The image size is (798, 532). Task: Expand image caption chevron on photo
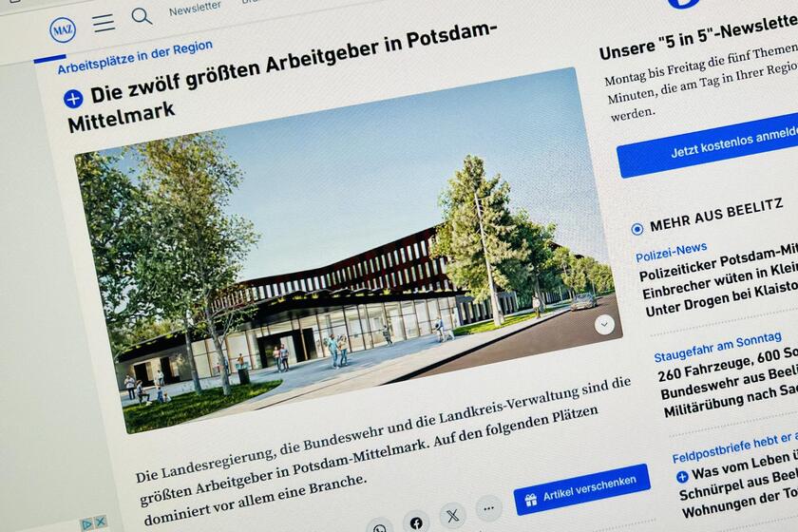coord(604,324)
